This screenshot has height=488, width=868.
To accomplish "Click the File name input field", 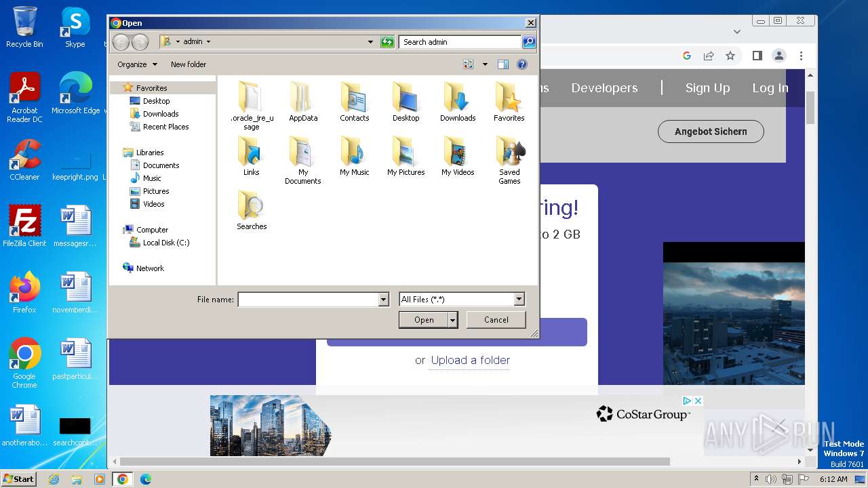I will click(308, 300).
